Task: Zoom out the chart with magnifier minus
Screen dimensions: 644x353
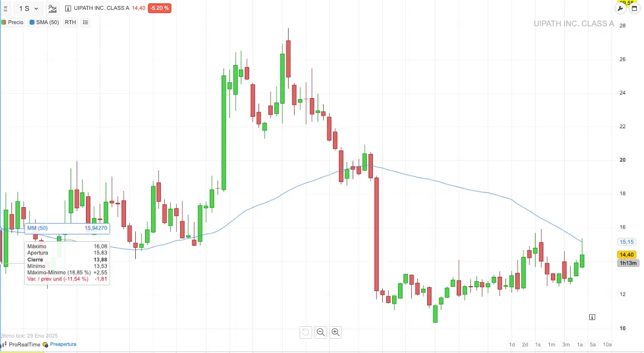Action: 321,332
